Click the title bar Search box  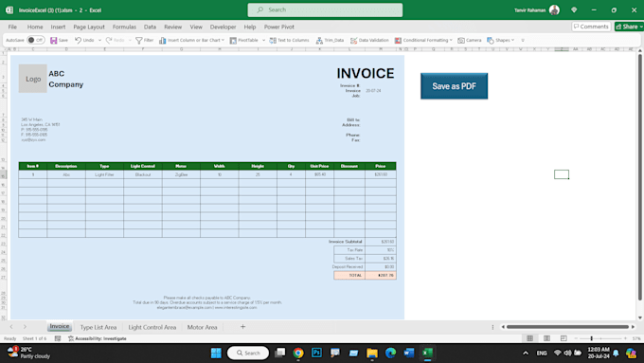(325, 9)
